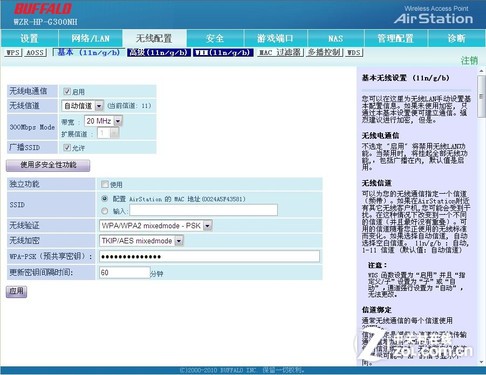Click the 注销 logout link
The width and height of the screenshot is (486, 375).
point(469,61)
